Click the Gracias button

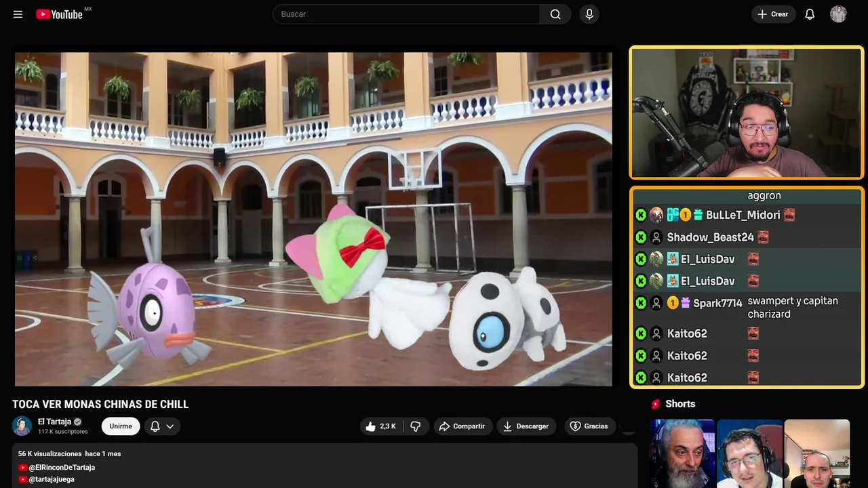click(589, 426)
